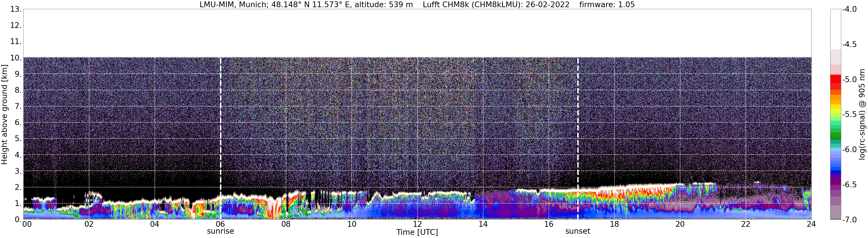Click the '4.' height tick label

coord(18,155)
